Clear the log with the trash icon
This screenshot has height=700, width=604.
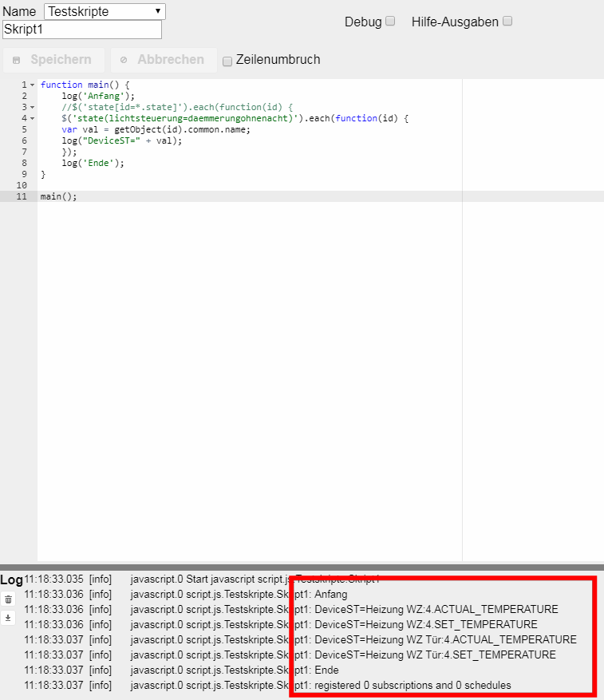tap(8, 599)
